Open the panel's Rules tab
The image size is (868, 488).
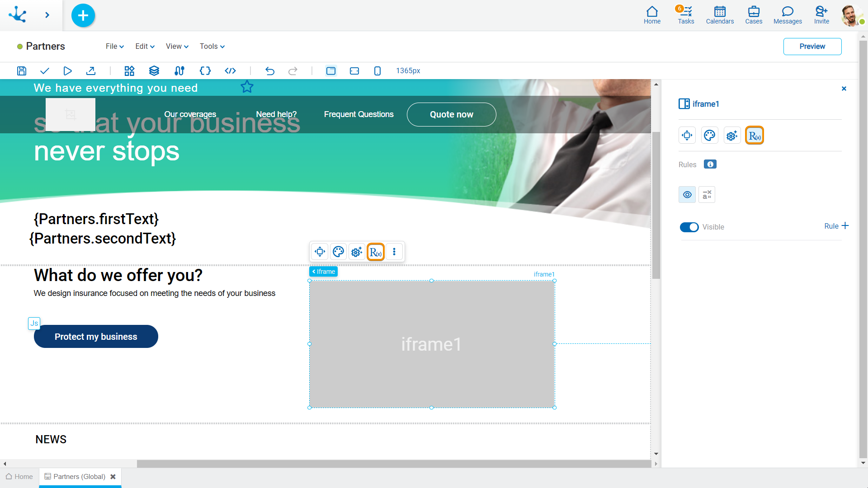[755, 135]
